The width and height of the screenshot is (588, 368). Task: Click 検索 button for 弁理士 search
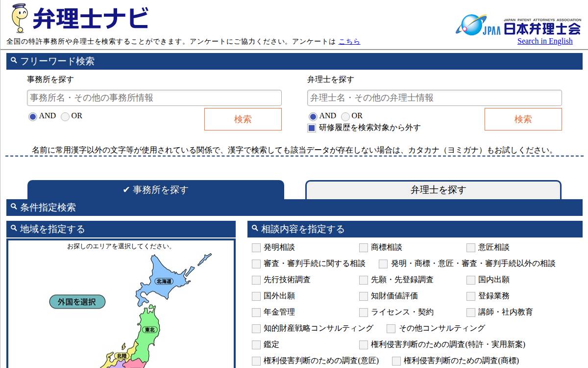tap(523, 119)
